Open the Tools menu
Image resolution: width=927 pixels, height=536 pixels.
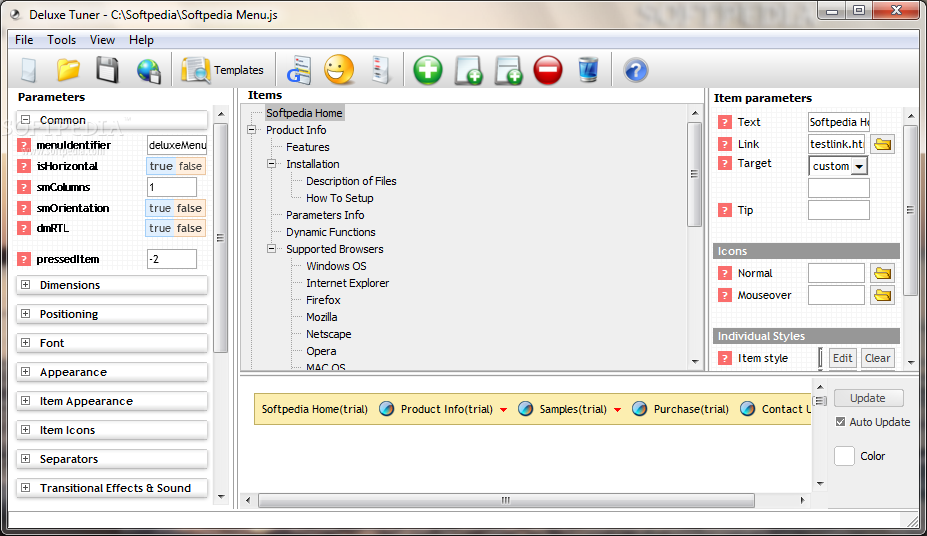(61, 40)
